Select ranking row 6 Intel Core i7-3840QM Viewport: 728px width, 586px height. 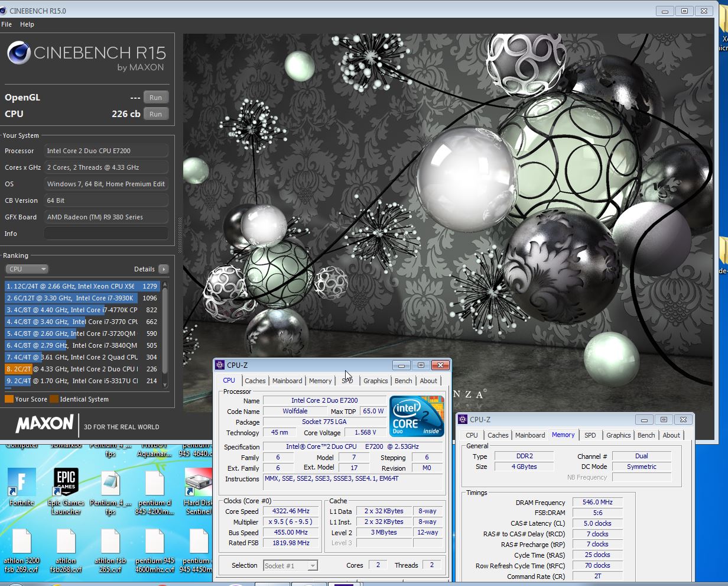pyautogui.click(x=82, y=345)
